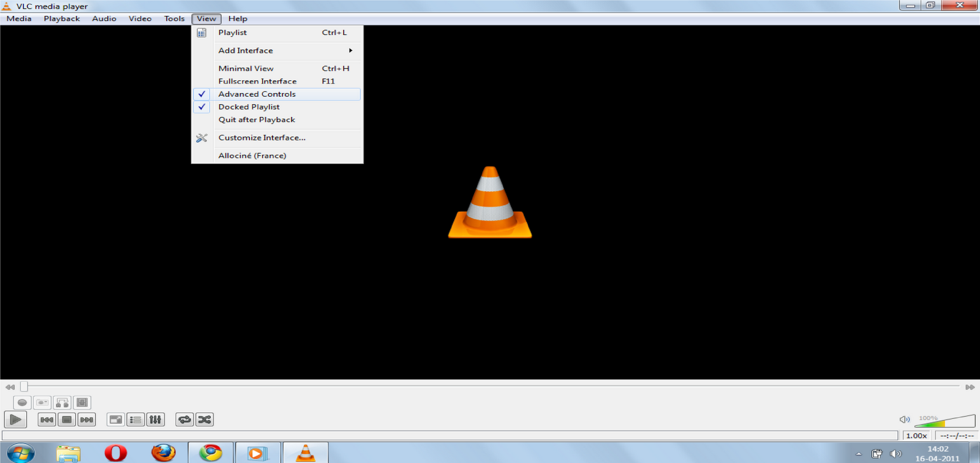Click the VLC cone logo in video area

[490, 202]
